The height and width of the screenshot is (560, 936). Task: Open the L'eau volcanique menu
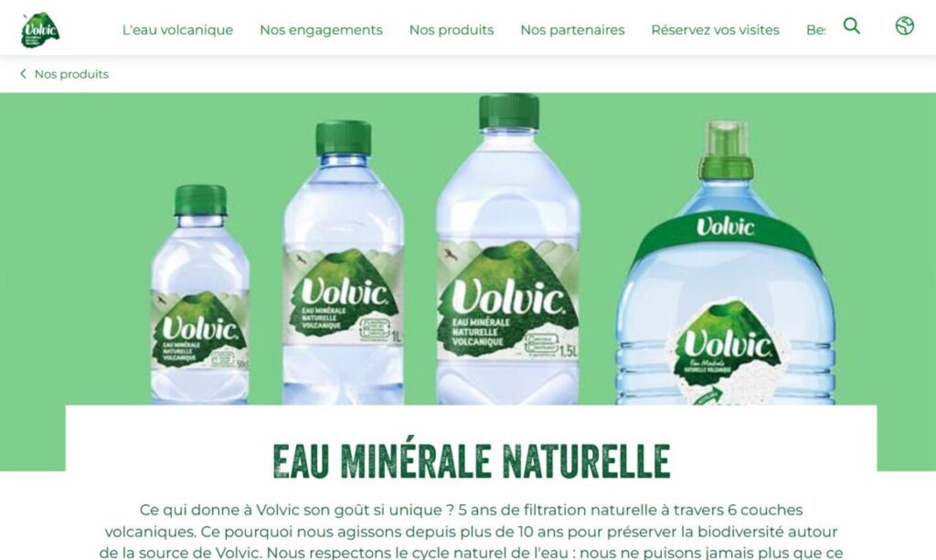(177, 30)
